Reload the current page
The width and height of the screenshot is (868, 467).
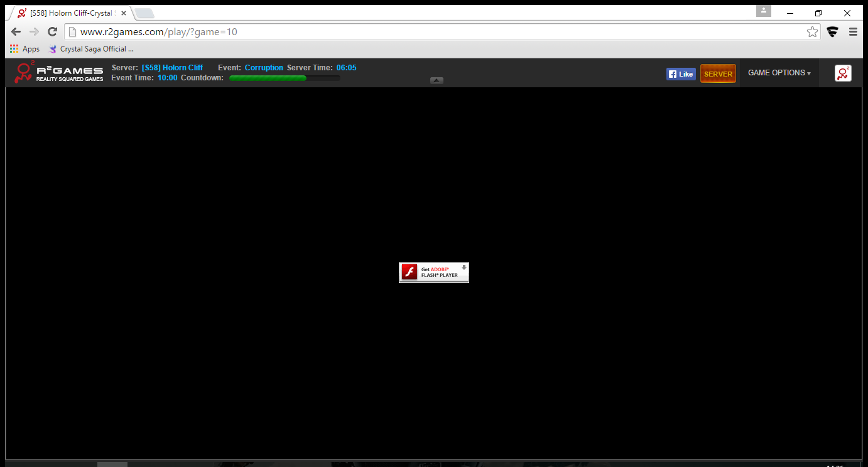pyautogui.click(x=53, y=32)
